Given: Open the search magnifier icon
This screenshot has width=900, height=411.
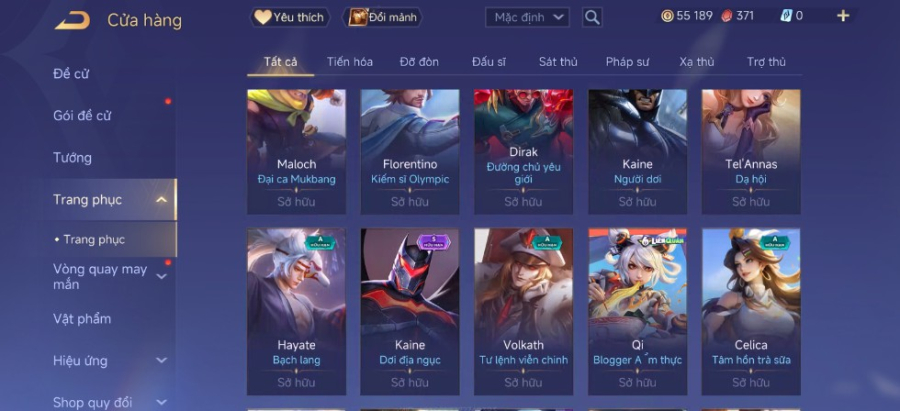Looking at the screenshot, I should (x=592, y=17).
